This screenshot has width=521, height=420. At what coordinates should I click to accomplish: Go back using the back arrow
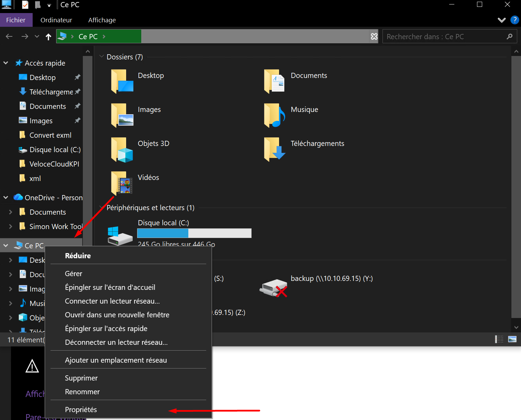9,36
